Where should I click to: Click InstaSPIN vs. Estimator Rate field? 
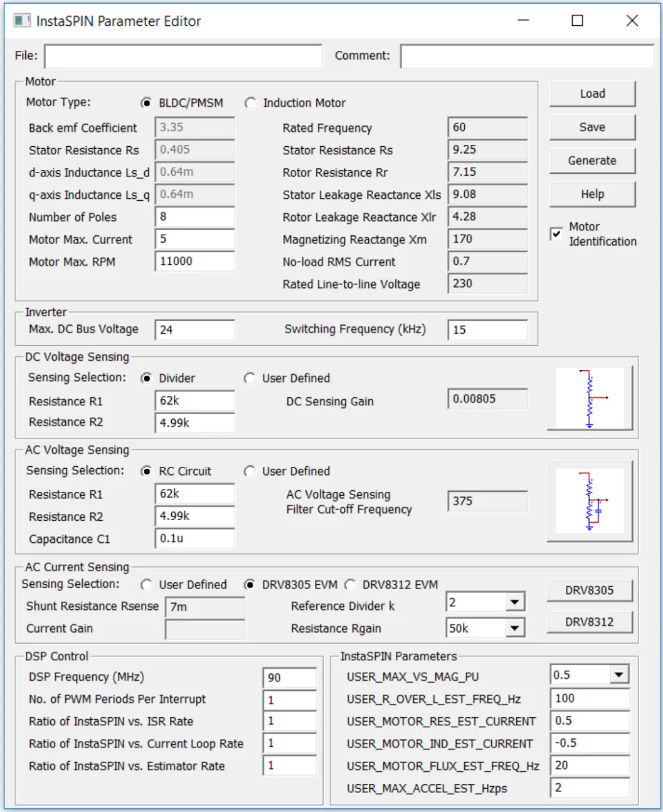coord(290,765)
